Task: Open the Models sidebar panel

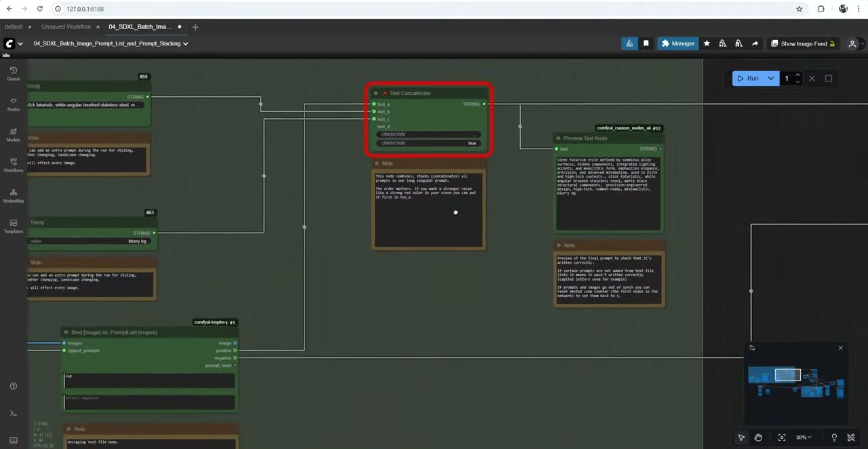Action: [x=14, y=134]
